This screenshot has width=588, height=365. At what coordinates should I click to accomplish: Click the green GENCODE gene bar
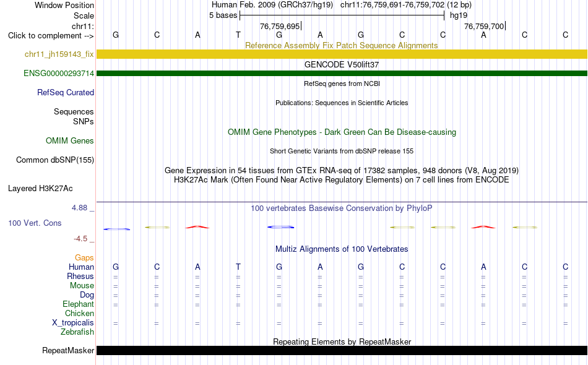(342, 74)
